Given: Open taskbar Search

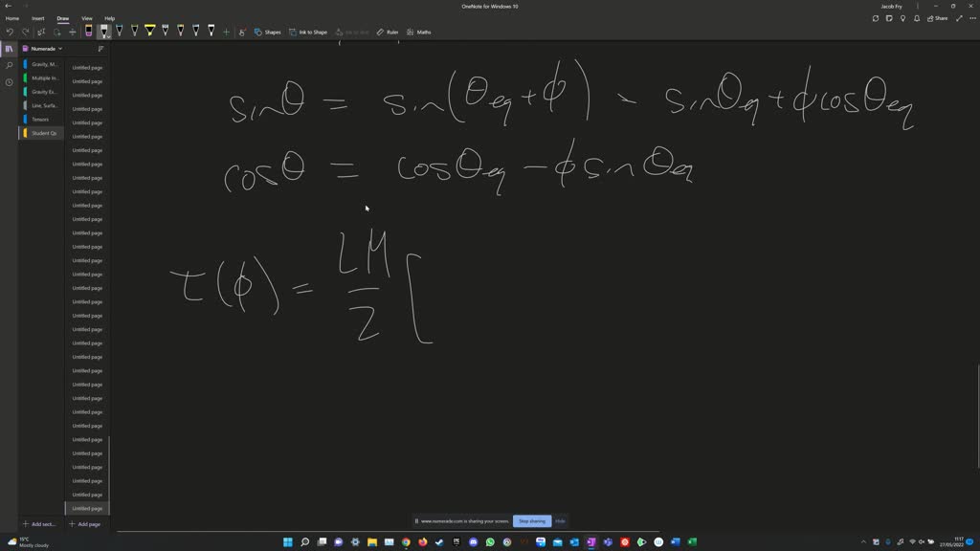Looking at the screenshot, I should tap(305, 541).
